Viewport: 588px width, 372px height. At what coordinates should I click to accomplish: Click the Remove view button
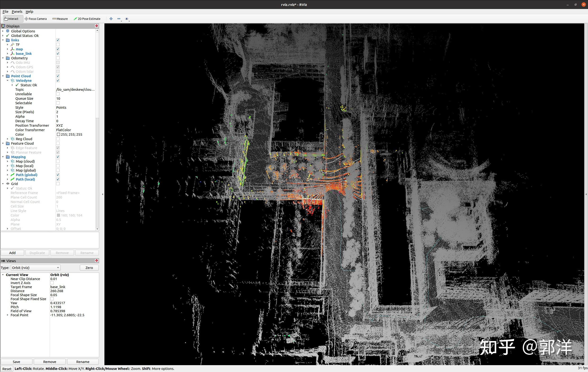pyautogui.click(x=50, y=362)
